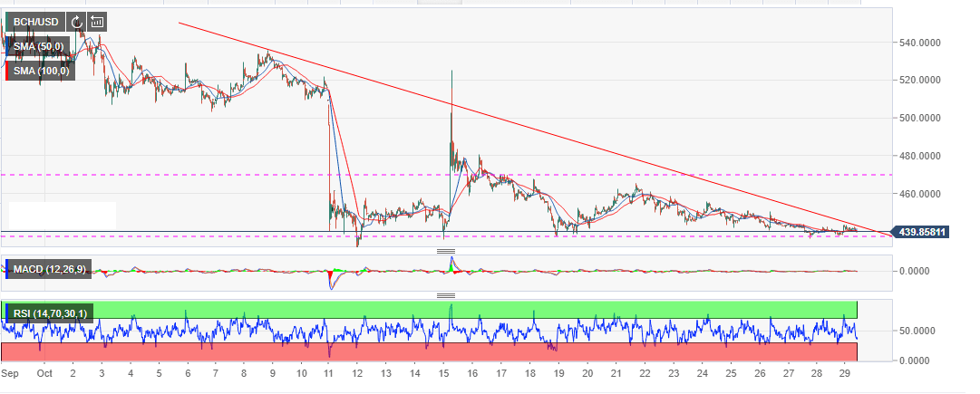Click the reset/reload chart icon
Screen dimensions: 980x394
pyautogui.click(x=76, y=22)
